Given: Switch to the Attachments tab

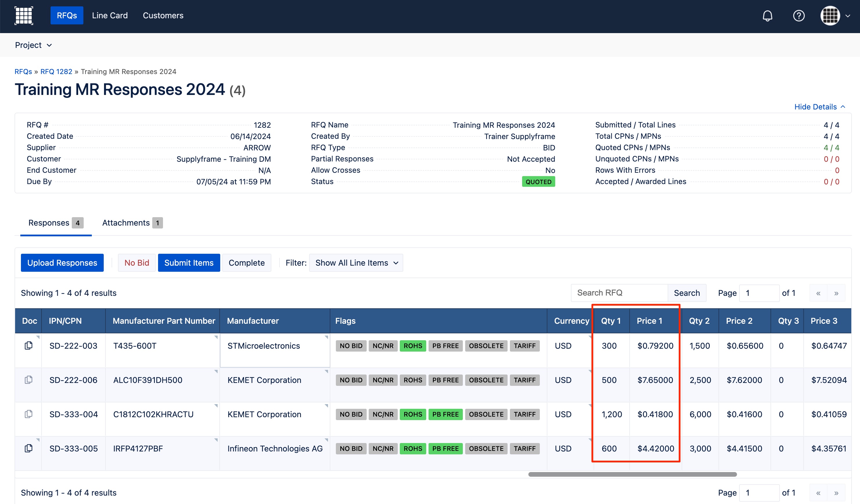Looking at the screenshot, I should click(x=127, y=223).
